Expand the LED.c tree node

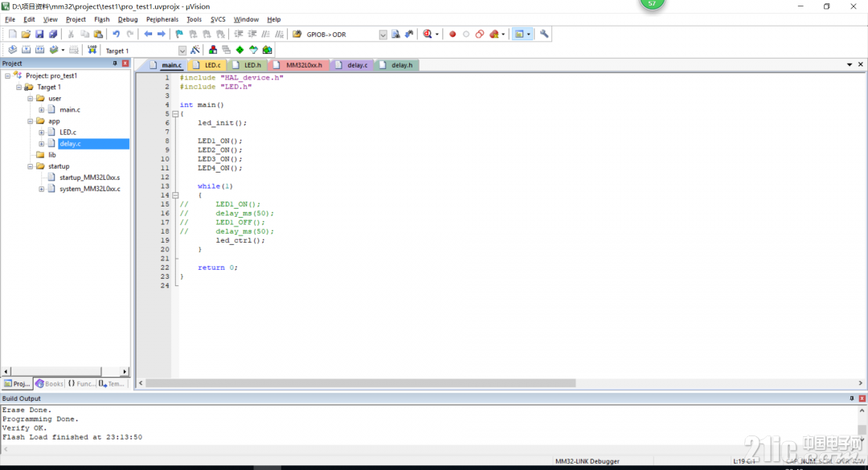coord(42,133)
